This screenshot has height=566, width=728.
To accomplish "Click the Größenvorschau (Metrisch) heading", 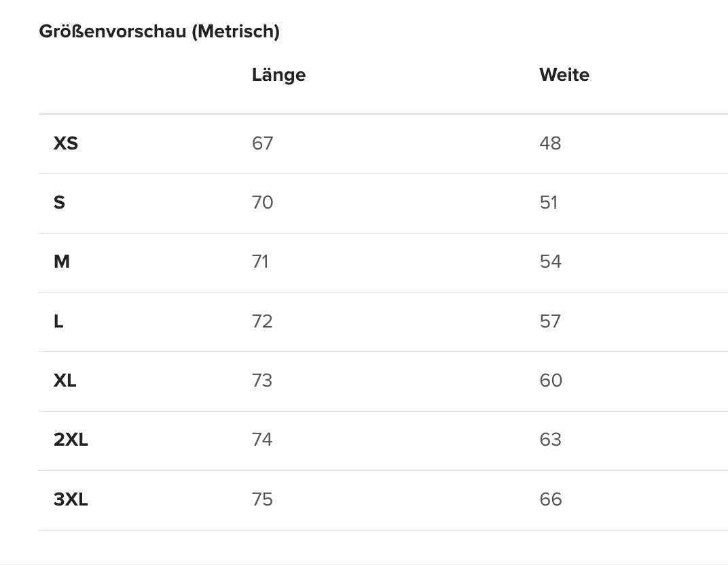I will point(159,31).
